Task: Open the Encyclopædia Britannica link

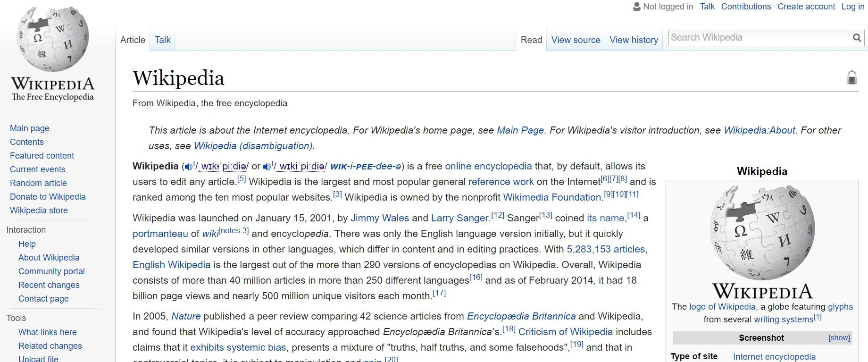Action: point(521,316)
